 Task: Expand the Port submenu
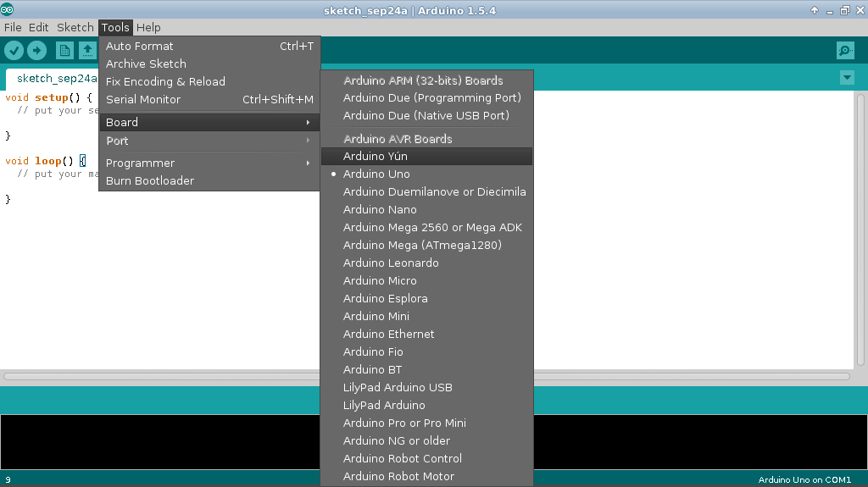pos(209,141)
